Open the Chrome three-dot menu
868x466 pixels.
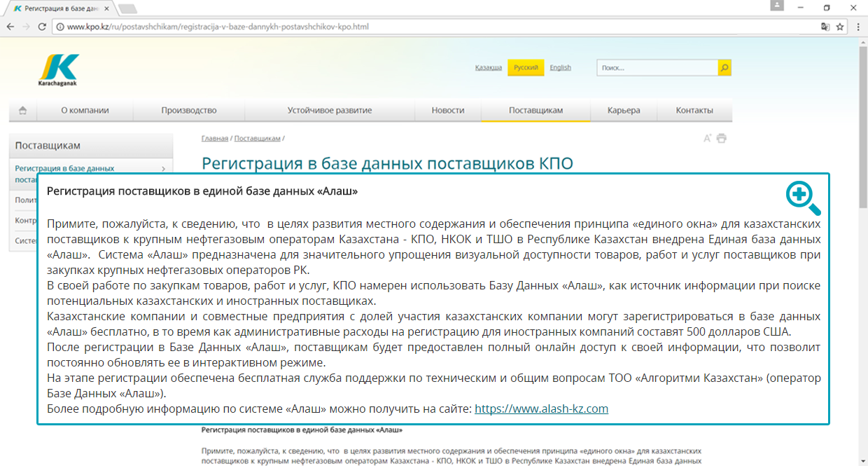pyautogui.click(x=857, y=27)
